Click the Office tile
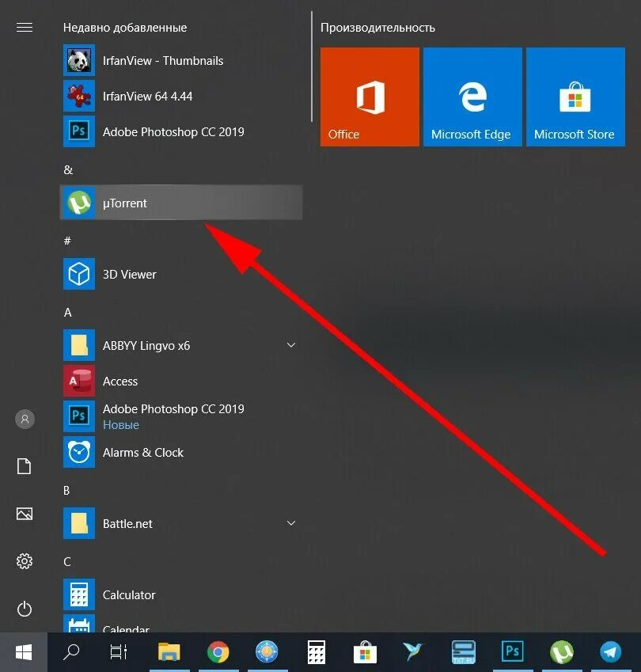 click(x=370, y=97)
